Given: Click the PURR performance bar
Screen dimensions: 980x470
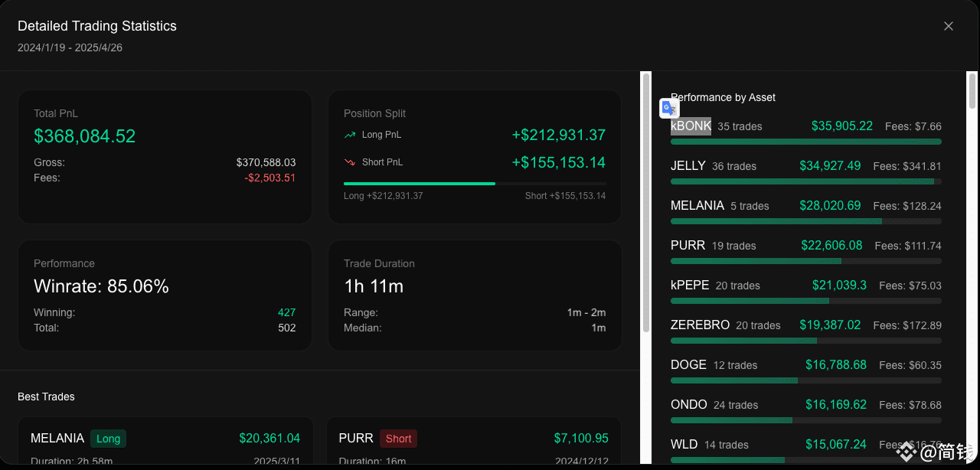Looking at the screenshot, I should (x=806, y=261).
